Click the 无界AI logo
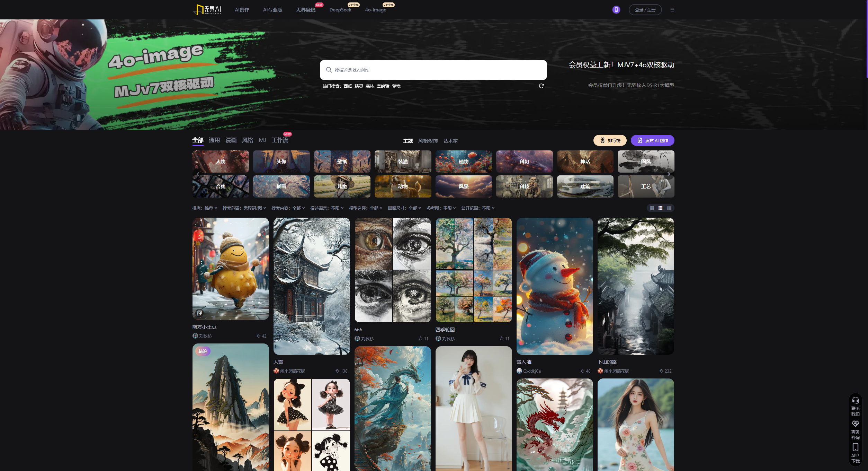Screen dimensions: 868x471 pyautogui.click(x=208, y=10)
